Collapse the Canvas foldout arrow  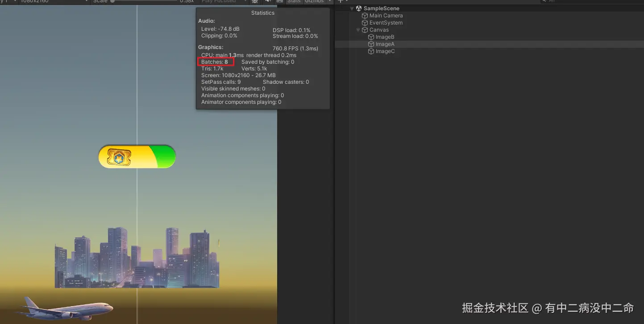(x=358, y=30)
